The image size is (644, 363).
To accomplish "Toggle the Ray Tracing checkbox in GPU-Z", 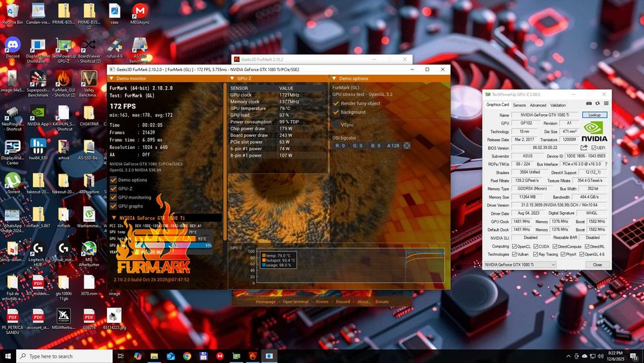I will [535, 255].
